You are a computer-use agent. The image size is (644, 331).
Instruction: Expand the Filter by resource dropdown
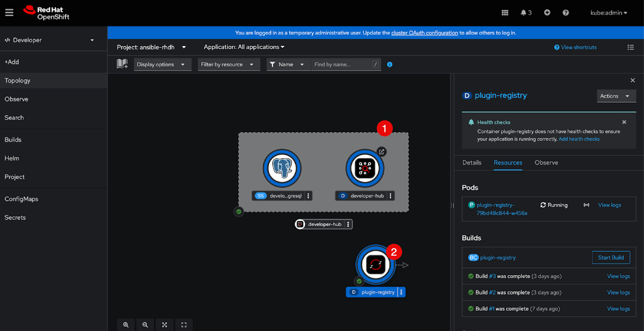[229, 64]
